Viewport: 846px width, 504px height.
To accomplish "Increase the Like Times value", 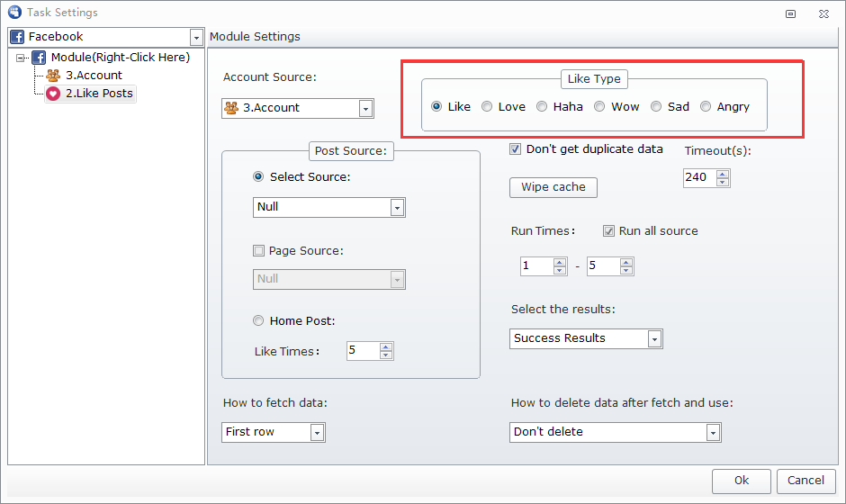I will pyautogui.click(x=386, y=347).
